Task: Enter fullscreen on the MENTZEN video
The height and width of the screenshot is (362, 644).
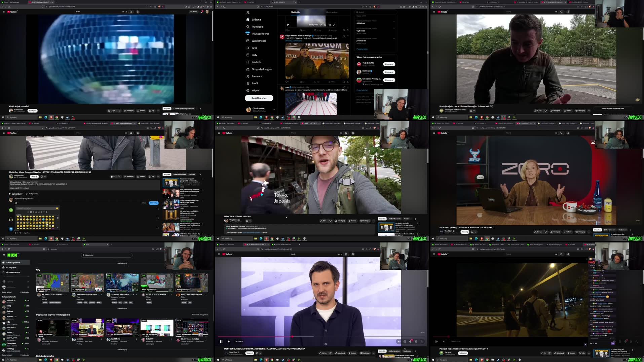Action: [422, 341]
